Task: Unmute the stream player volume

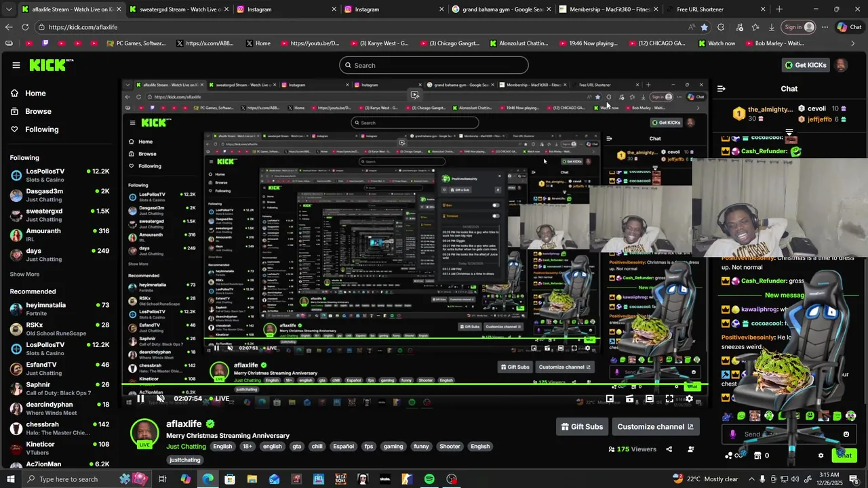Action: [160, 399]
